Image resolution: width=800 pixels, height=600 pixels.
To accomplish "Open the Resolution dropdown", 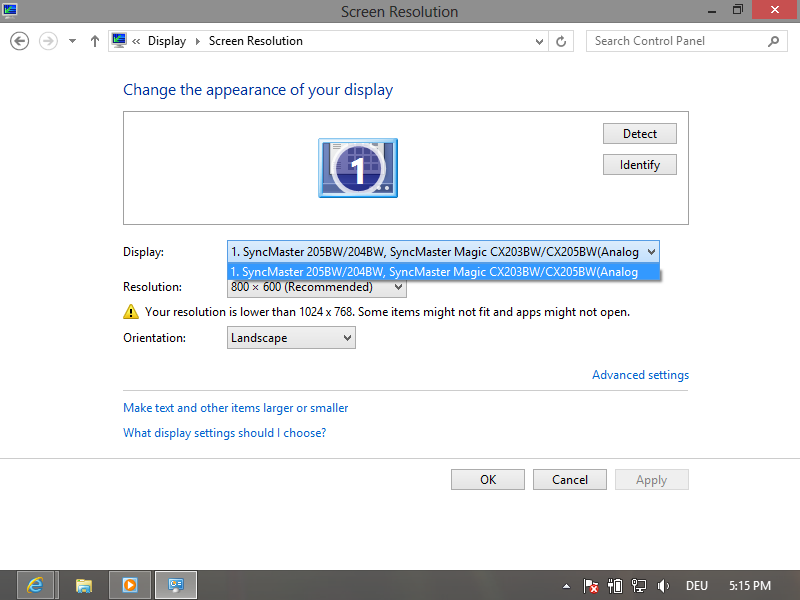I will [316, 287].
